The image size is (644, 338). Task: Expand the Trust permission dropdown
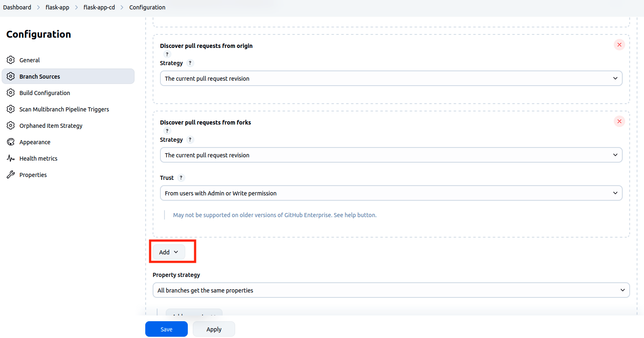[x=391, y=193]
